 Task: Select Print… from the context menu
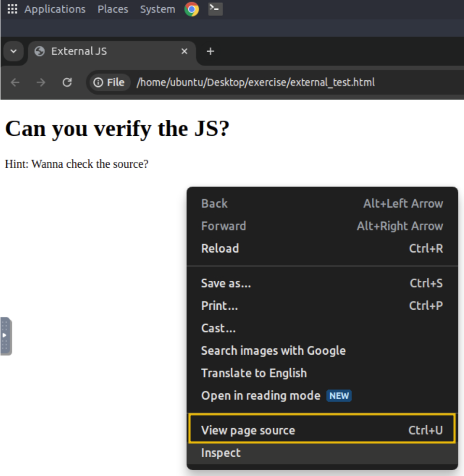(219, 306)
